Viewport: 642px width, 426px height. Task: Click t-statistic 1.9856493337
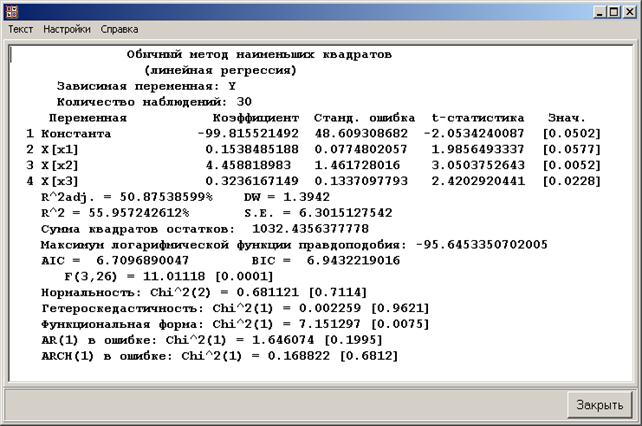(478, 150)
